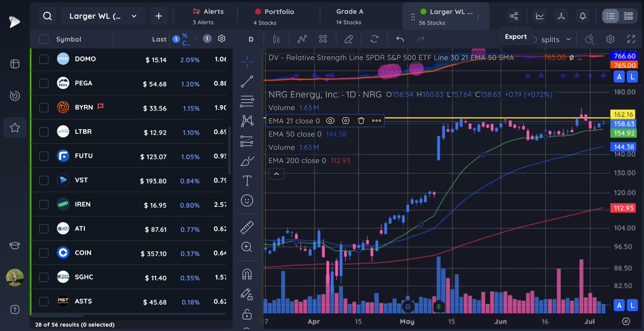644x331 pixels.
Task: Open EMA 21 more options ellipsis
Action: [376, 121]
